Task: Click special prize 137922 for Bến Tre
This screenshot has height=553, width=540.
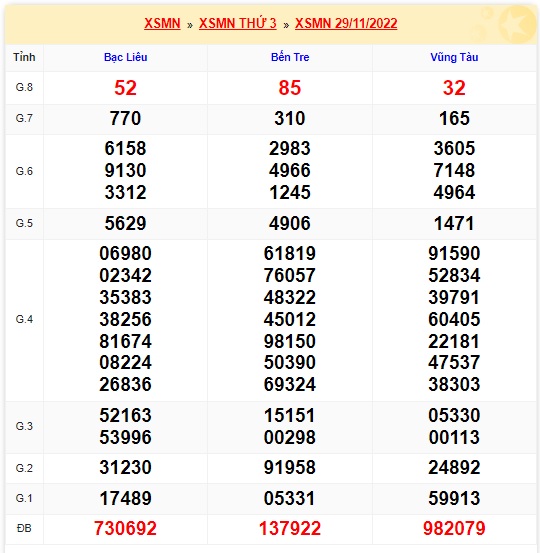Action: point(290,529)
